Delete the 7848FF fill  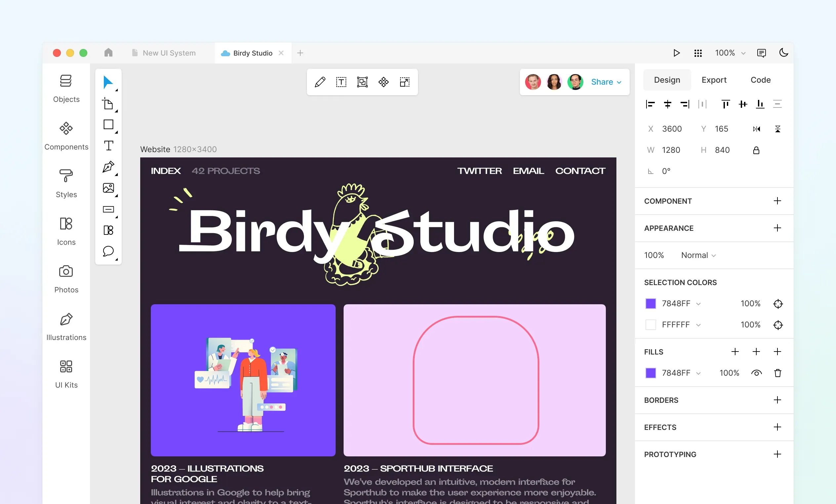click(x=777, y=373)
